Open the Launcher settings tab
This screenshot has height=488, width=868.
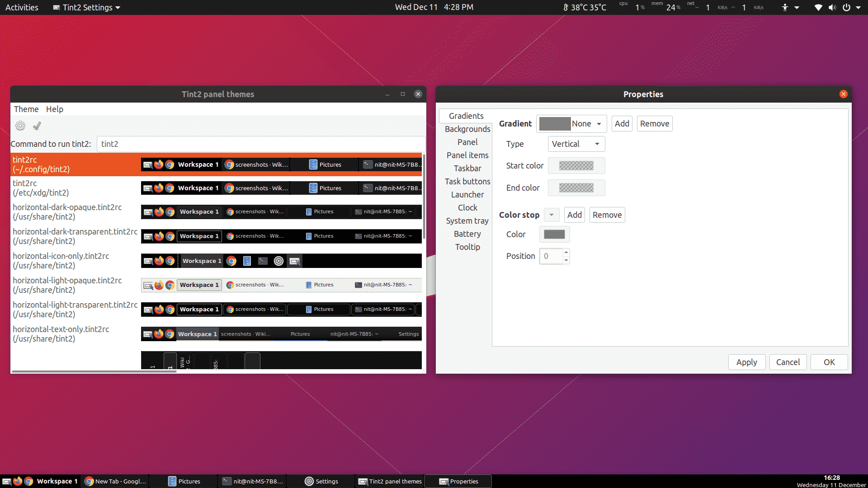point(467,195)
